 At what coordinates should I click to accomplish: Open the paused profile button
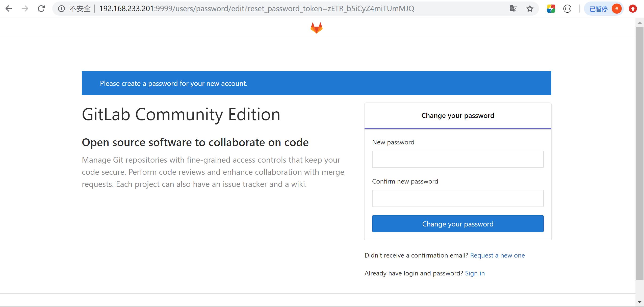604,9
